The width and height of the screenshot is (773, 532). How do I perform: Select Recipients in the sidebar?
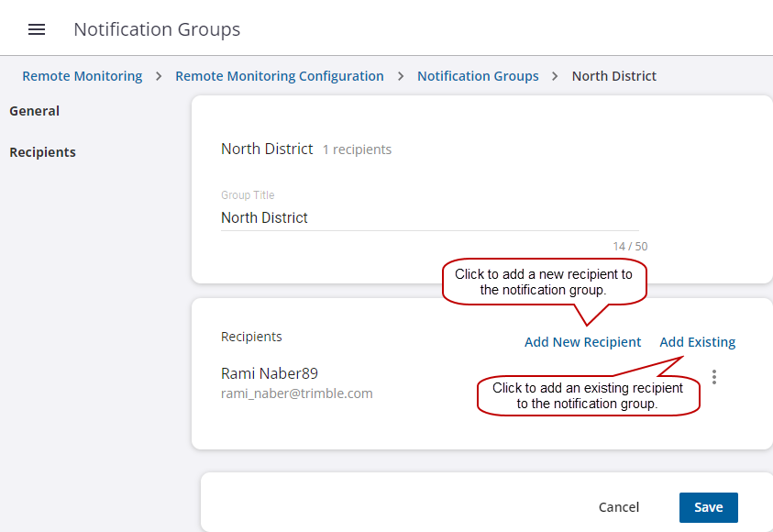(42, 152)
